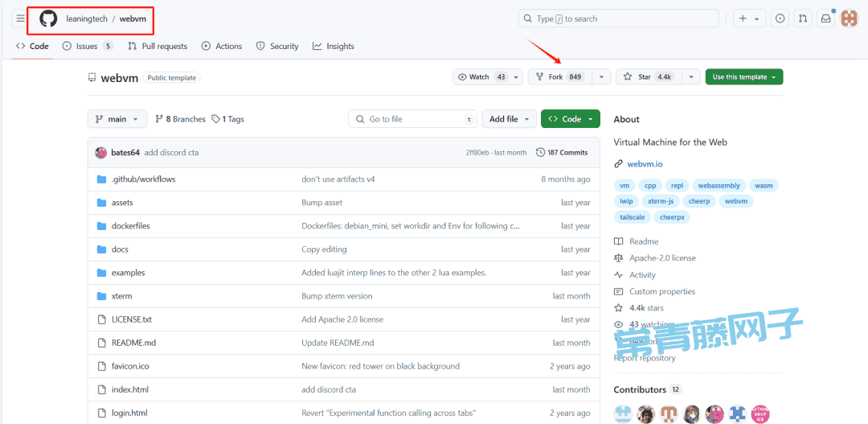The height and width of the screenshot is (424, 868).
Task: Focus the Type / to search field
Action: coord(619,19)
